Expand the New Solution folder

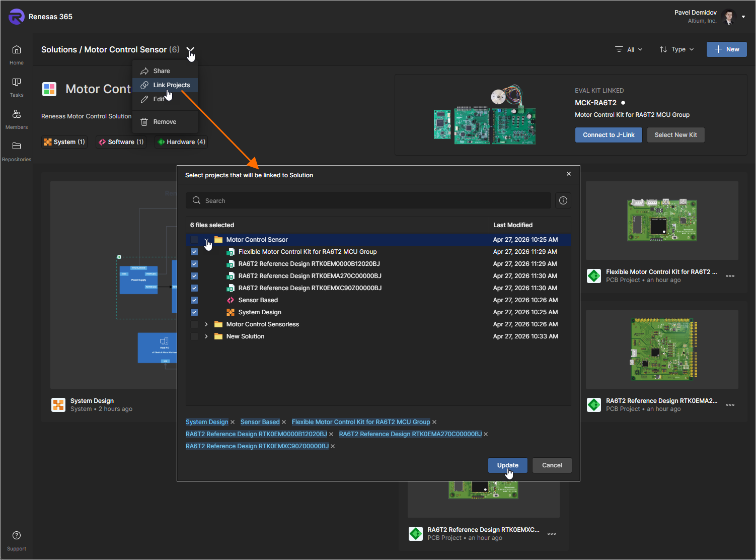(x=206, y=336)
